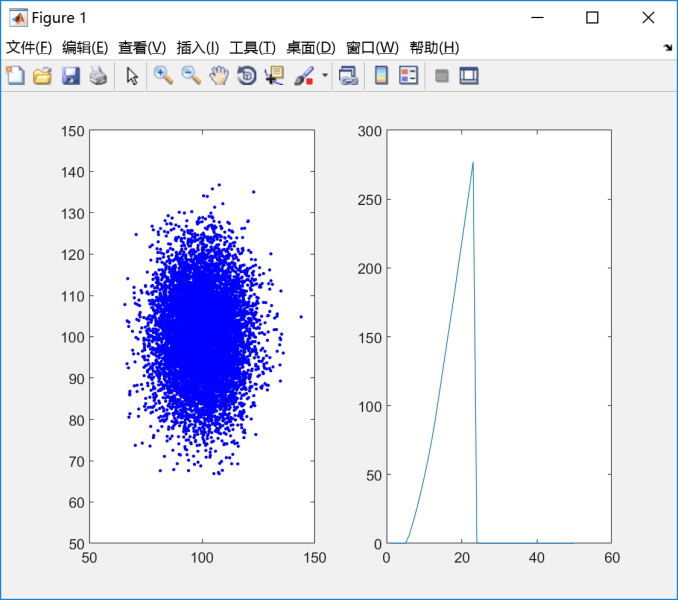
Task: Click x-axis label 100 on left plot
Action: point(202,558)
